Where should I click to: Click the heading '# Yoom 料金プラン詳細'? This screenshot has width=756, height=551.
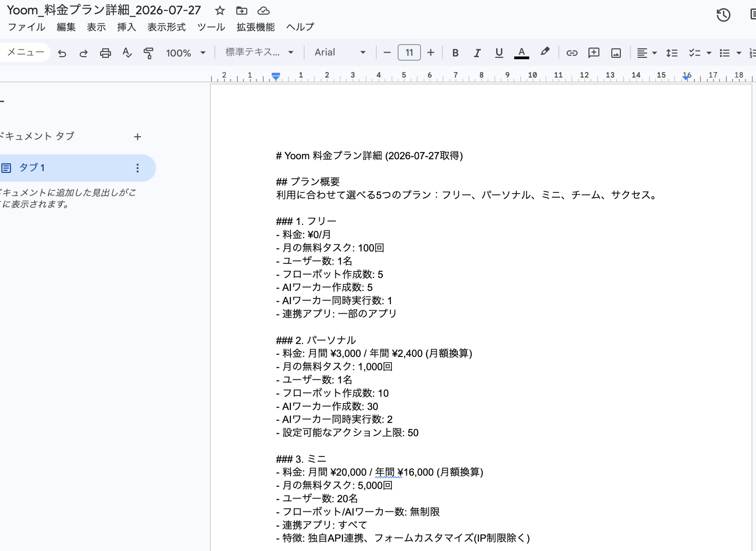coord(369,156)
